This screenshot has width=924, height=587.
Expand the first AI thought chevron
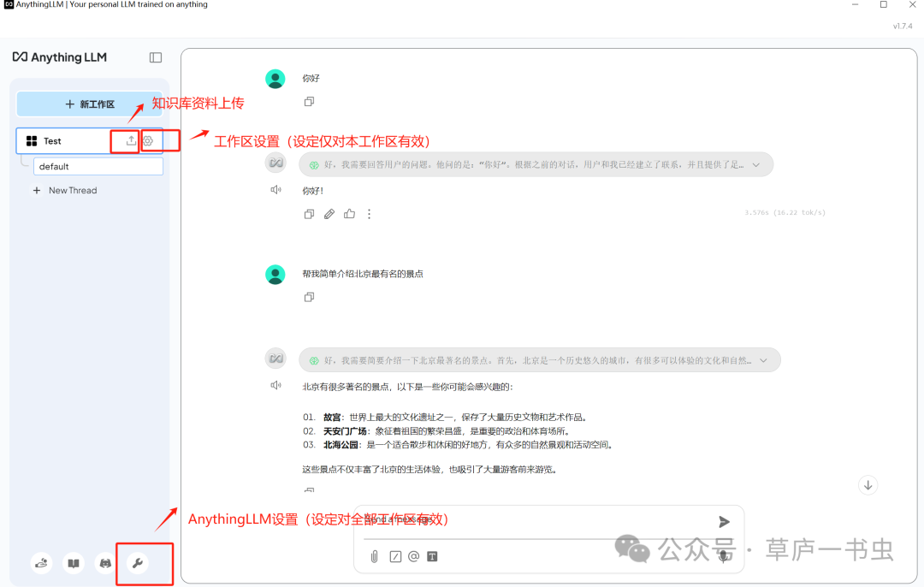pos(756,165)
